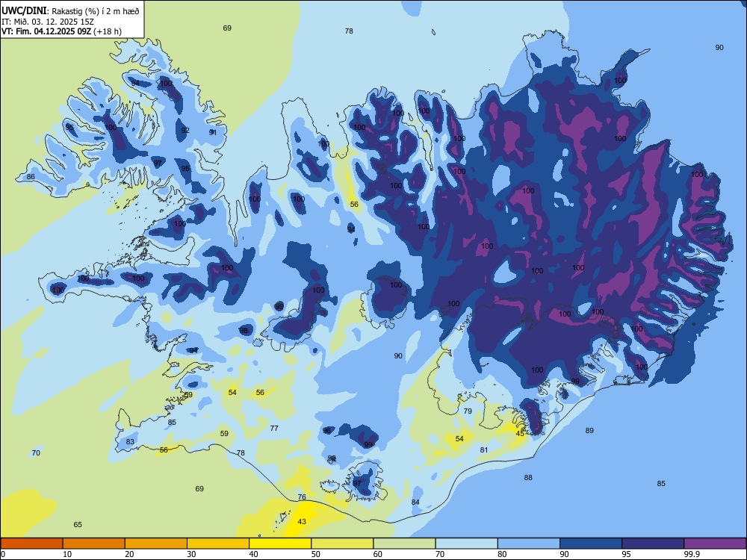This screenshot has height=560, width=747.
Task: Select the 70–80 light blue legend swatch
Action: (x=466, y=544)
